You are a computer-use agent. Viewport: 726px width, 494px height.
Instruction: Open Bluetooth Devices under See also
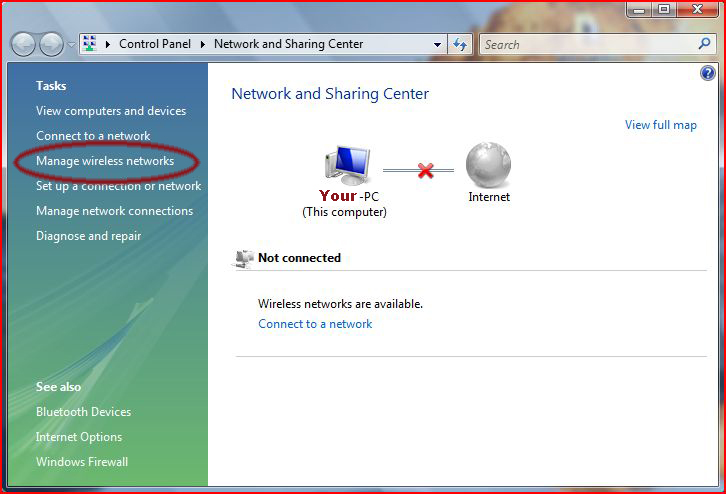click(x=83, y=412)
